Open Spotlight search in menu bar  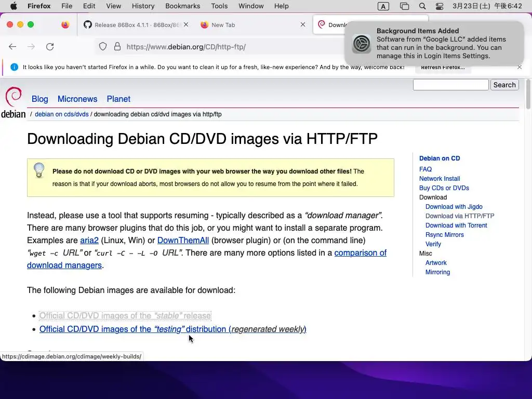tap(422, 6)
